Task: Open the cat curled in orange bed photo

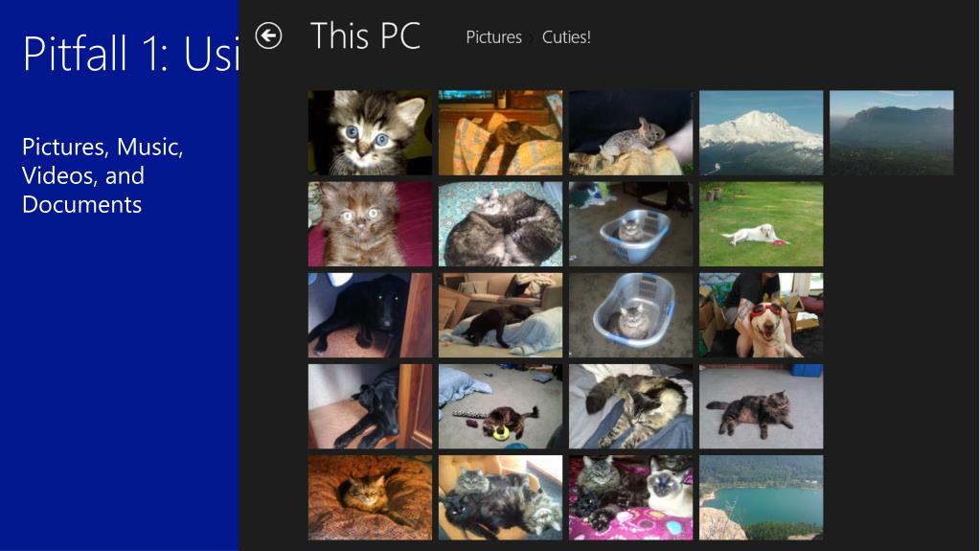Action: 370,498
